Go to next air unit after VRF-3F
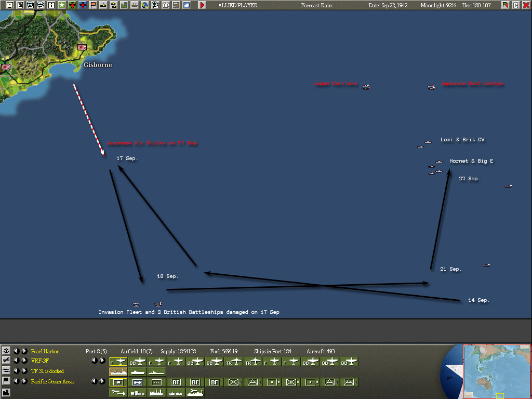 click(x=24, y=361)
